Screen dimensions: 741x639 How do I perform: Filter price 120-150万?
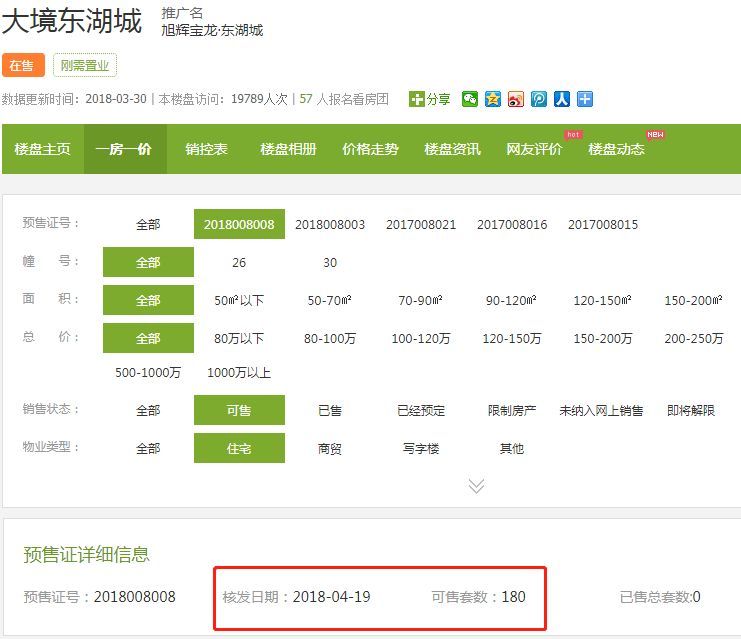(x=512, y=338)
